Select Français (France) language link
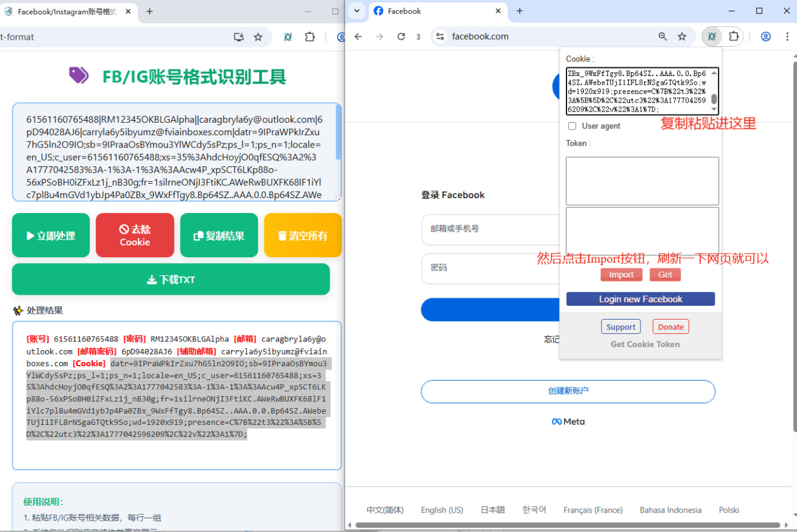797x532 pixels. [x=593, y=510]
